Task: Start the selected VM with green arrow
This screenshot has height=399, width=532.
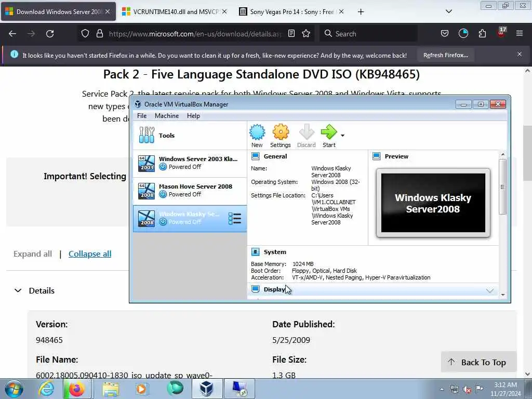Action: [329, 136]
